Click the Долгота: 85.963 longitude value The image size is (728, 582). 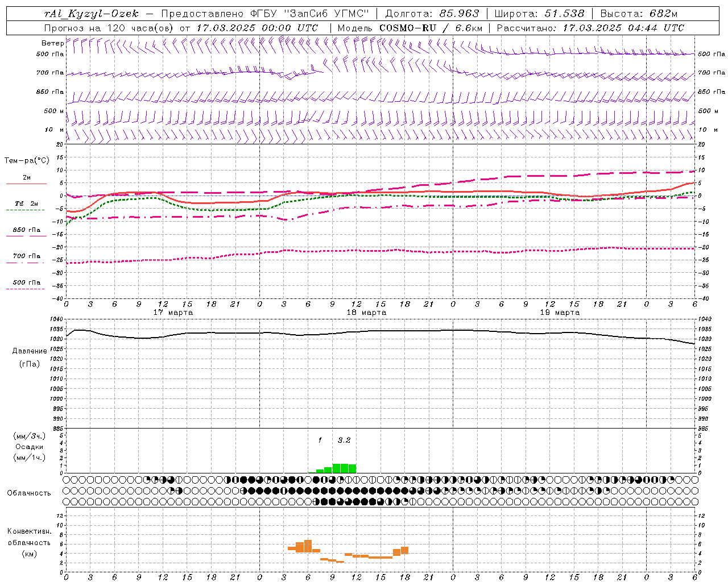click(x=432, y=14)
